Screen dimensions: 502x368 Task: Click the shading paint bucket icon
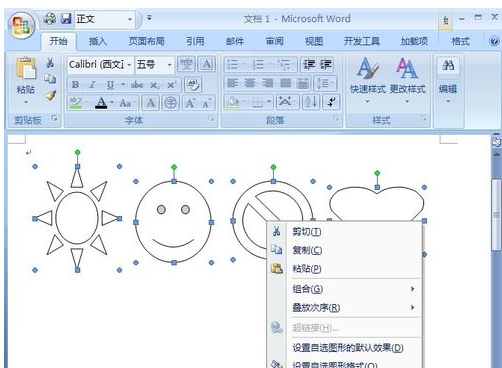tap(233, 102)
